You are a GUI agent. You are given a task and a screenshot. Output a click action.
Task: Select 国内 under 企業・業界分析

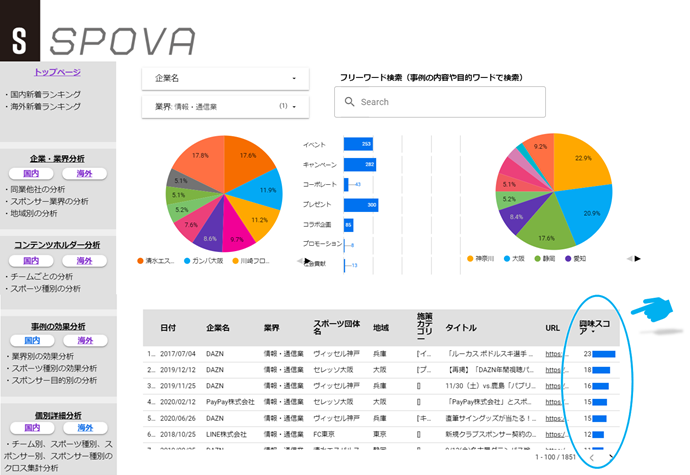tap(31, 173)
